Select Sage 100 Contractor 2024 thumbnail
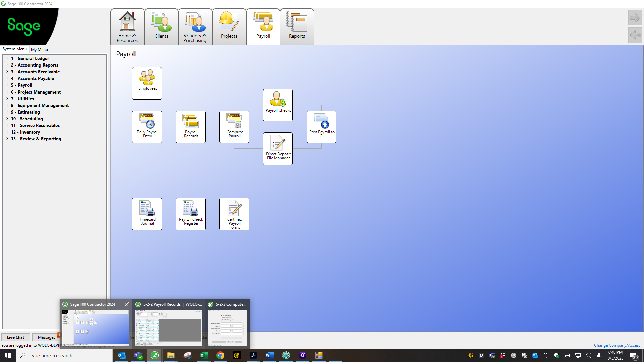The image size is (644, 362). pyautogui.click(x=96, y=327)
